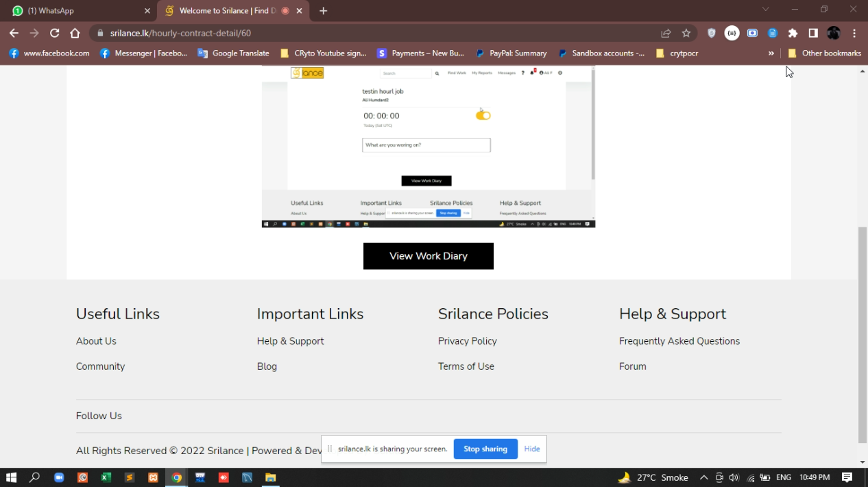
Task: Open the Privacy Policy footer link
Action: point(467,341)
